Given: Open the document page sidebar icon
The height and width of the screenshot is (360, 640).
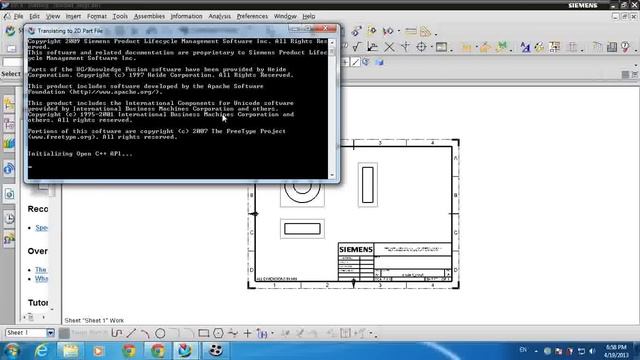Looking at the screenshot, I should pyautogui.click(x=9, y=194).
